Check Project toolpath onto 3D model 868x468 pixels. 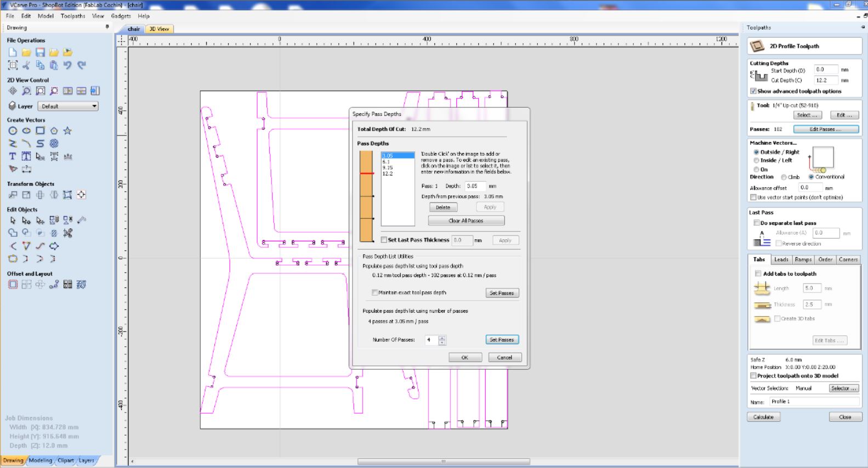(753, 376)
